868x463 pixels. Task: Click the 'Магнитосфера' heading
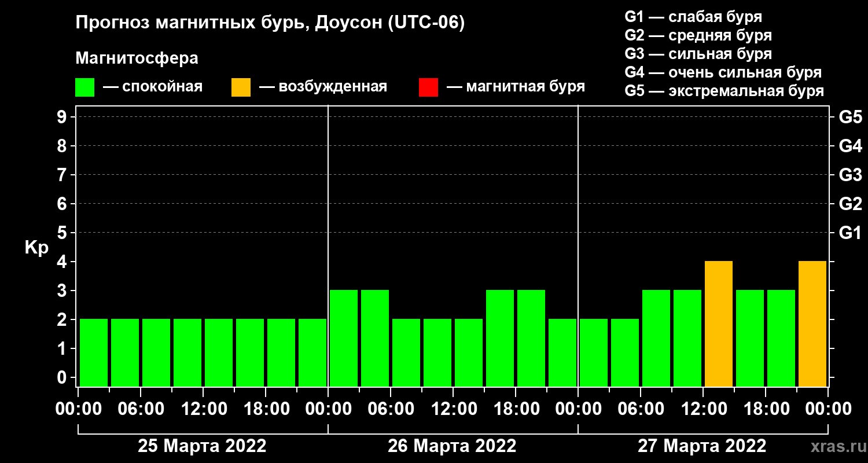click(137, 58)
